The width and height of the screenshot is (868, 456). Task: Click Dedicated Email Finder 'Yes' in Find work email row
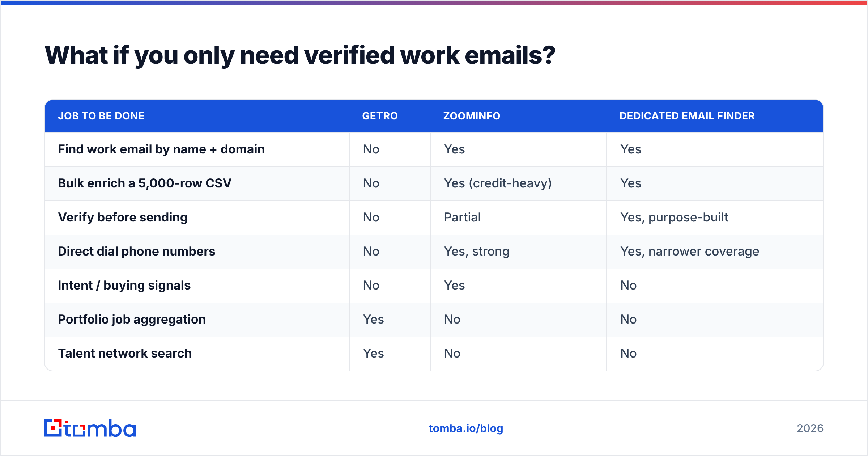click(x=631, y=149)
